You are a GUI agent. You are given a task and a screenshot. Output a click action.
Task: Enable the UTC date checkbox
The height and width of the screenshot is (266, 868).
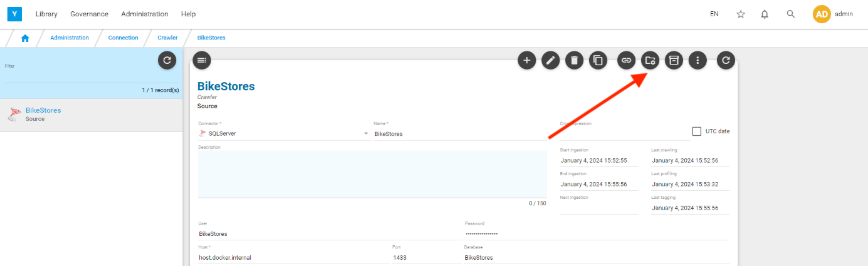[x=696, y=131]
